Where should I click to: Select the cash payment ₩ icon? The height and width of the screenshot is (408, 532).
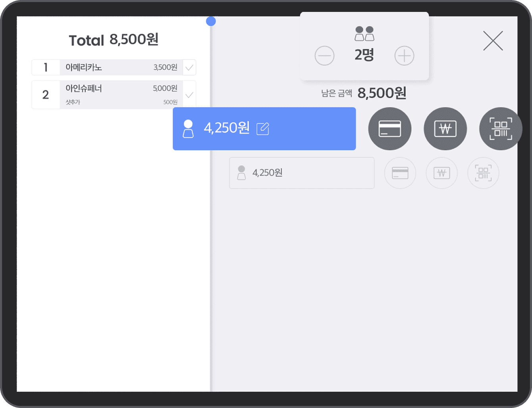[445, 129]
